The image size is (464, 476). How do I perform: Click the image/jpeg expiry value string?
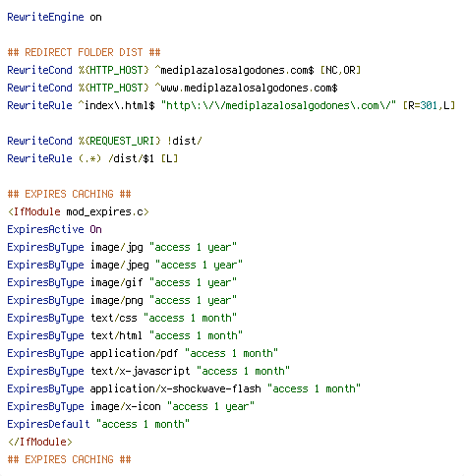click(x=199, y=265)
